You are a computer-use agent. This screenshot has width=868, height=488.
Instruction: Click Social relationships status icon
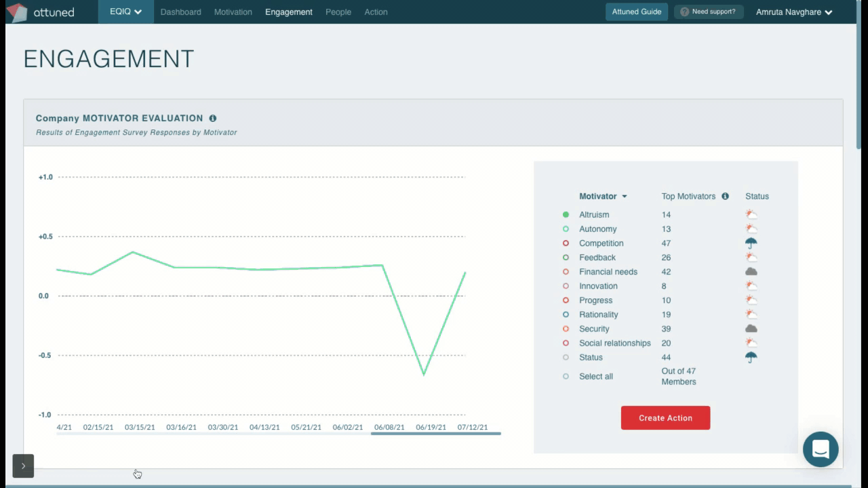pyautogui.click(x=751, y=343)
